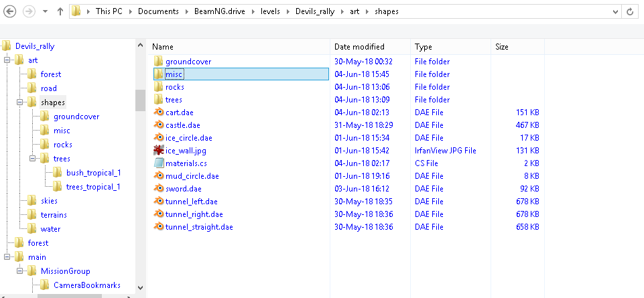This screenshot has width=644, height=298.
Task: Navigate to Documents in breadcrumb
Action: coord(158,11)
